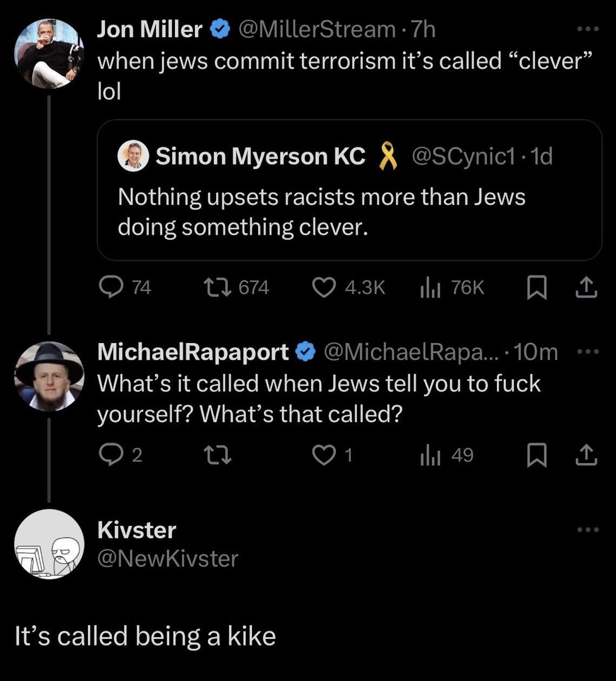Open more options on Jon Miller's tweet

pyautogui.click(x=588, y=29)
